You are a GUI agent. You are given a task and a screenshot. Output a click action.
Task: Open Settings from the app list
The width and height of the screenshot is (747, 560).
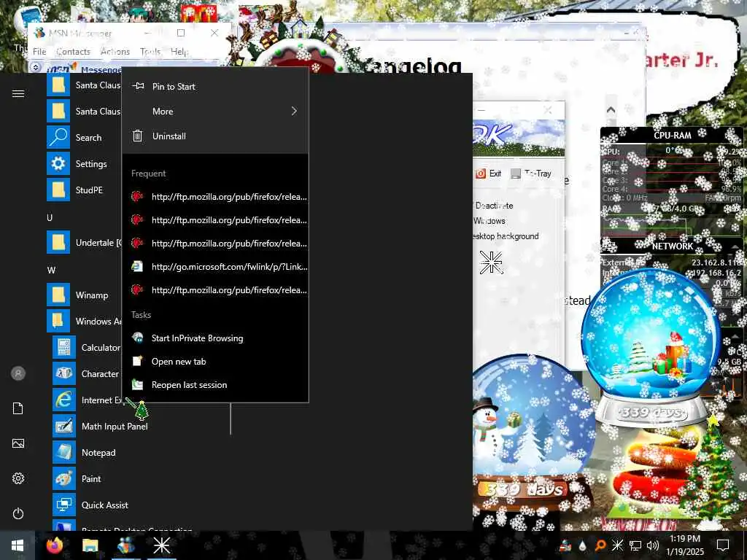tap(84, 164)
